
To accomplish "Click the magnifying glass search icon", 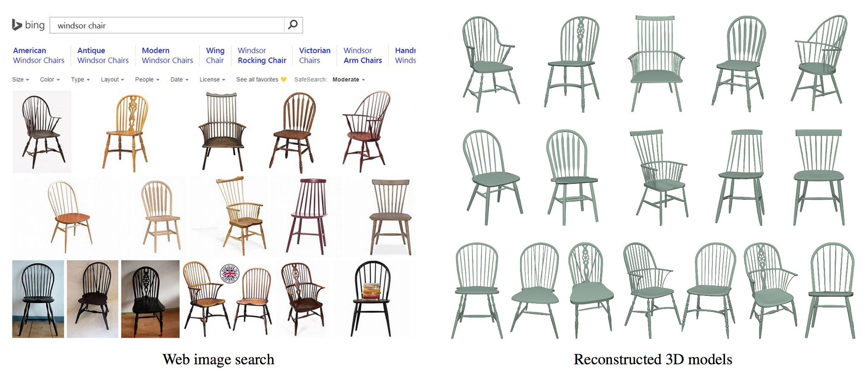I will coord(293,25).
